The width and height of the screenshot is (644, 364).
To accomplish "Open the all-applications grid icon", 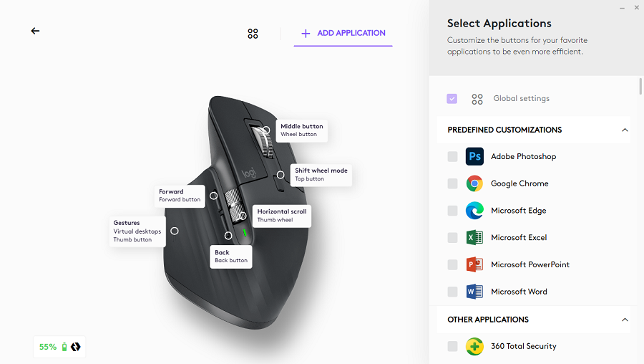I will (x=253, y=34).
